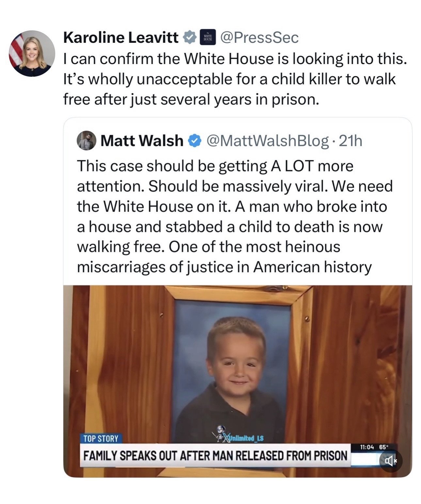421x504 pixels.
Task: Open the Matt Walsh display name link
Action: 142,141
